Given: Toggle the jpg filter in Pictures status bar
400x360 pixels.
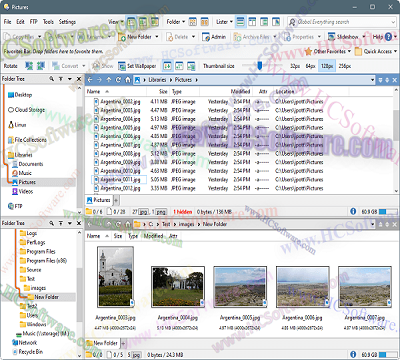Looking at the screenshot, I should pos(143,212).
